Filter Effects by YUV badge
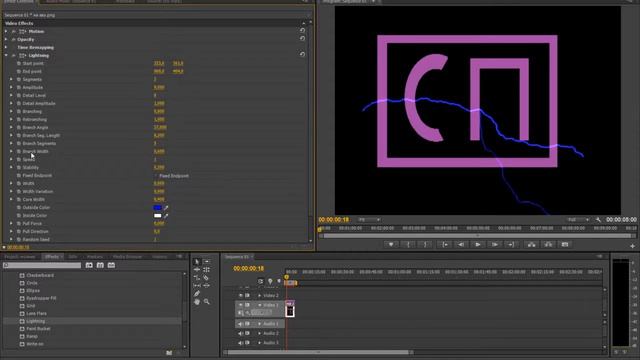Screen dimensions: 640x360 [111, 265]
